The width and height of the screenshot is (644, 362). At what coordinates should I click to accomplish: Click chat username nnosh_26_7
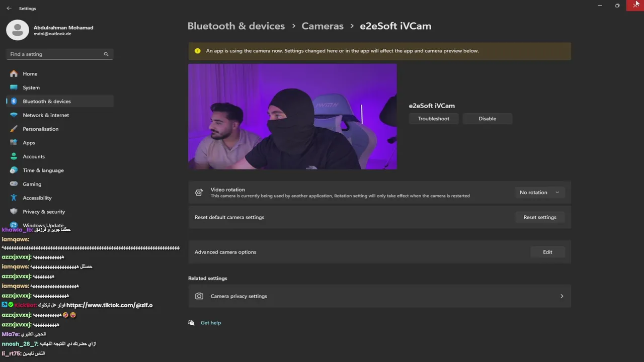20,344
